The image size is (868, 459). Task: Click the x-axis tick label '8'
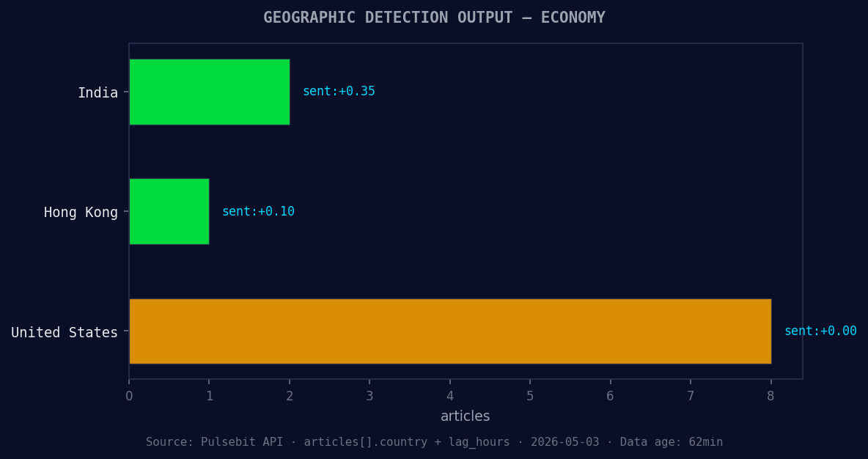[x=771, y=396]
